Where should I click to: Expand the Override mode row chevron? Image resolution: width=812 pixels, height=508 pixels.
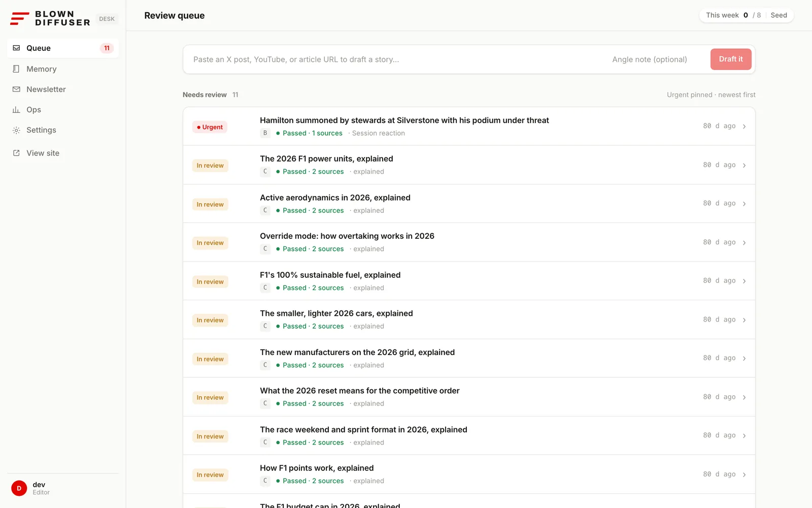(744, 242)
